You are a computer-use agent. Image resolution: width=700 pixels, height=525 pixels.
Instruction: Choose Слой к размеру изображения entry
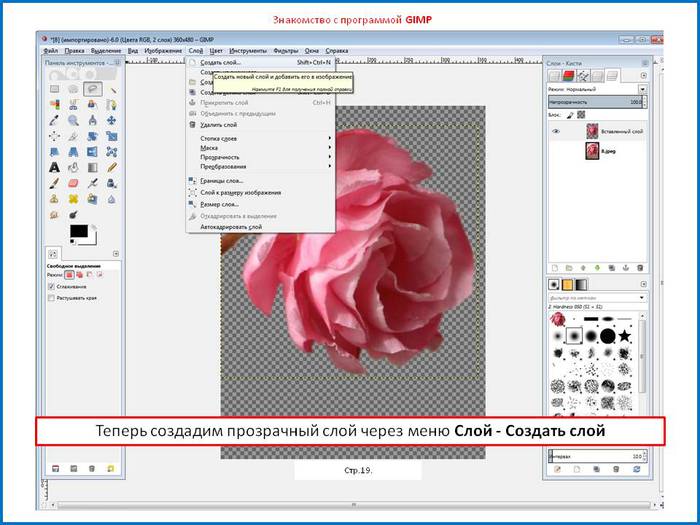261,193
